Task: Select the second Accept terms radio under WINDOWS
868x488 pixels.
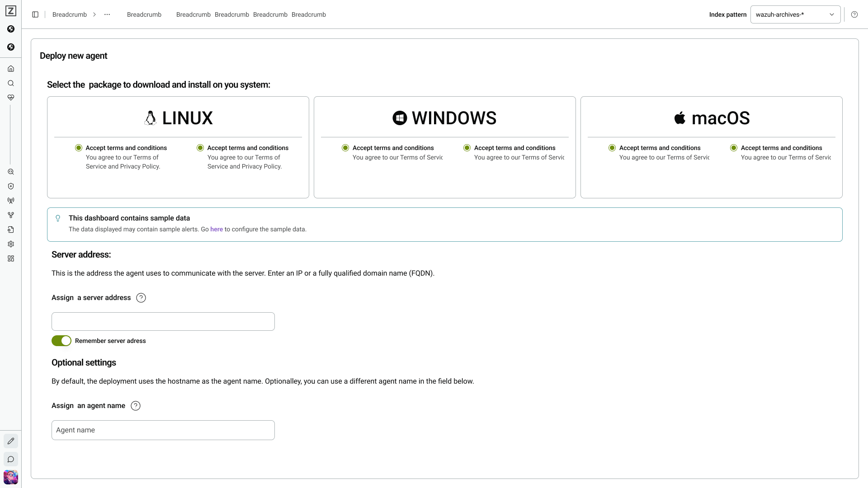Action: [x=467, y=148]
